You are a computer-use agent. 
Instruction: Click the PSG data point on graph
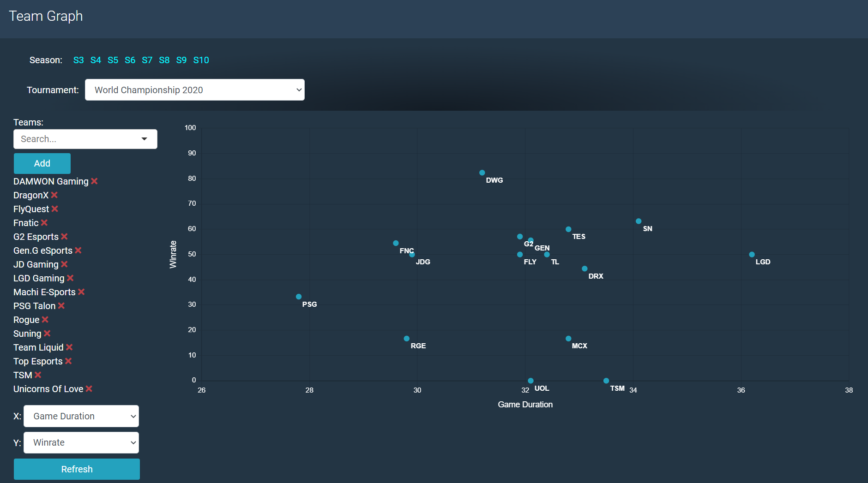(x=299, y=297)
